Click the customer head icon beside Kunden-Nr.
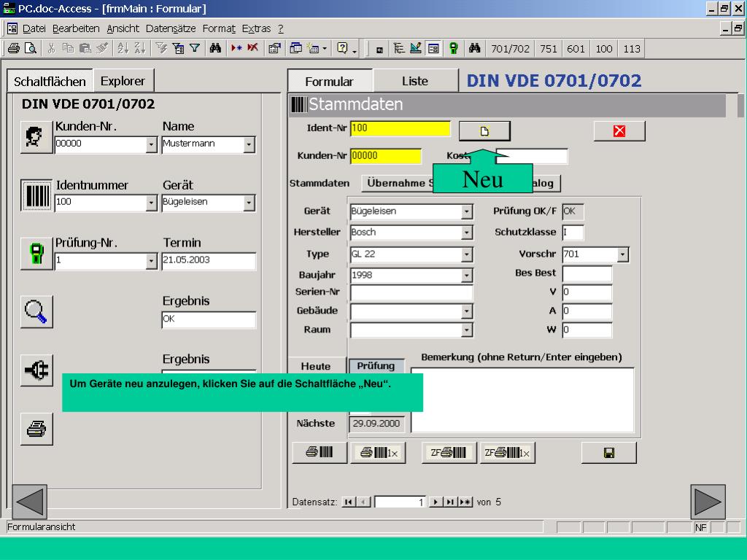Screen dimensions: 747x560 [36, 137]
